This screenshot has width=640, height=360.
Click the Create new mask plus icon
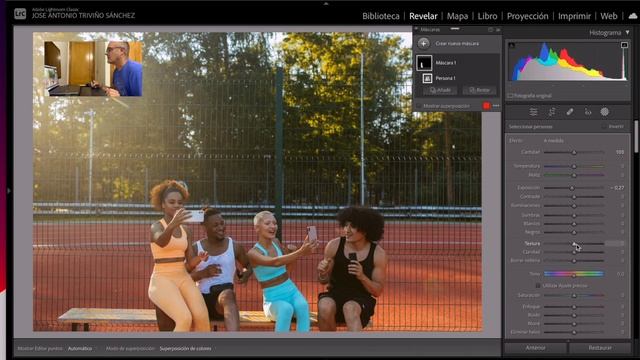[x=423, y=43]
